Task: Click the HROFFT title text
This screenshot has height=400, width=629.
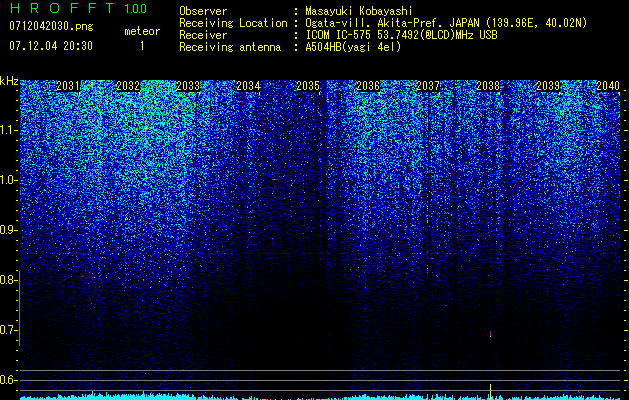Action: tap(62, 8)
